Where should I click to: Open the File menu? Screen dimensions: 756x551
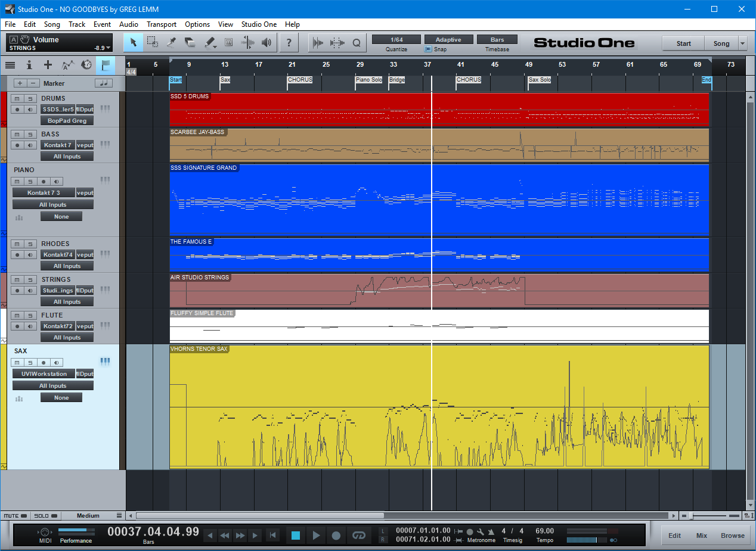tap(10, 24)
